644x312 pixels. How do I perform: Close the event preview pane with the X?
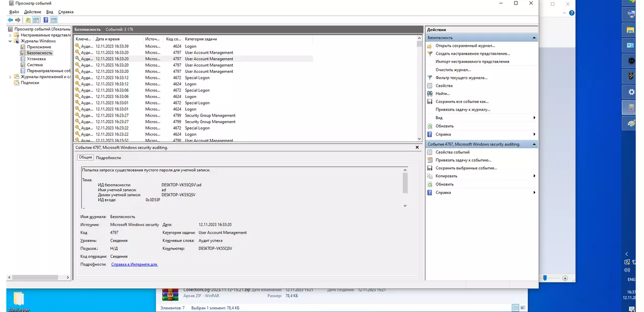[417, 148]
